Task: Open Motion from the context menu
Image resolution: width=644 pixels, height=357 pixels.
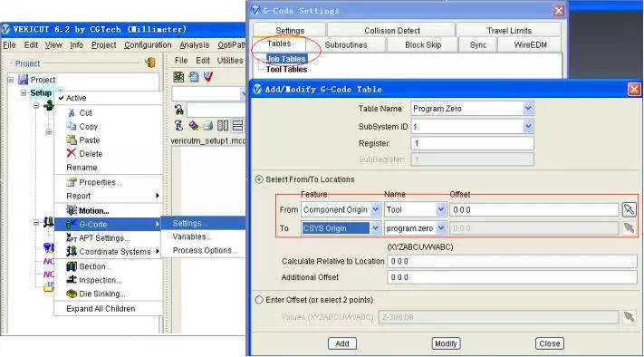Action: [93, 211]
